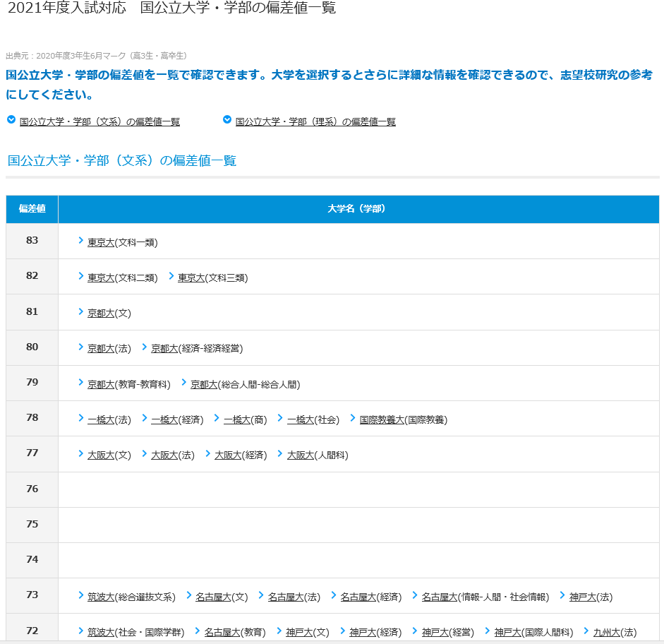Click chevron icon before 京都大(経済-経済経営)
Screen dimensions: 664x644
(145, 347)
